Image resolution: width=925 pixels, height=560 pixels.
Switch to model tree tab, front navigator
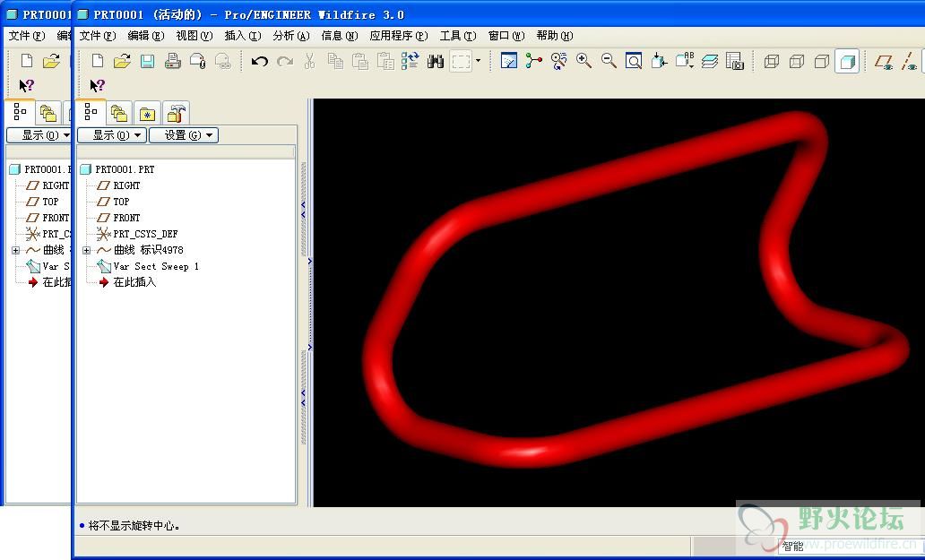click(91, 112)
